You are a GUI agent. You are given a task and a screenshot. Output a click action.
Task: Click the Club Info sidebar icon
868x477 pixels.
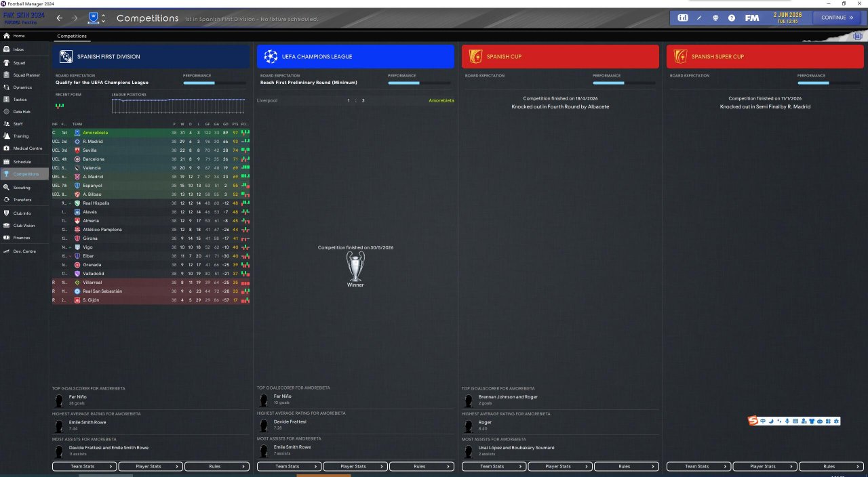click(7, 213)
